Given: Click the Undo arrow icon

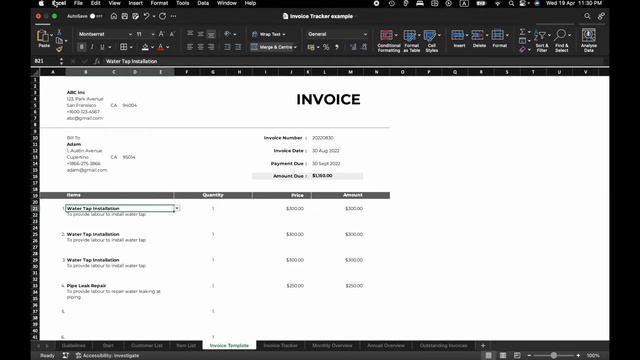Looking at the screenshot, I should [146, 16].
